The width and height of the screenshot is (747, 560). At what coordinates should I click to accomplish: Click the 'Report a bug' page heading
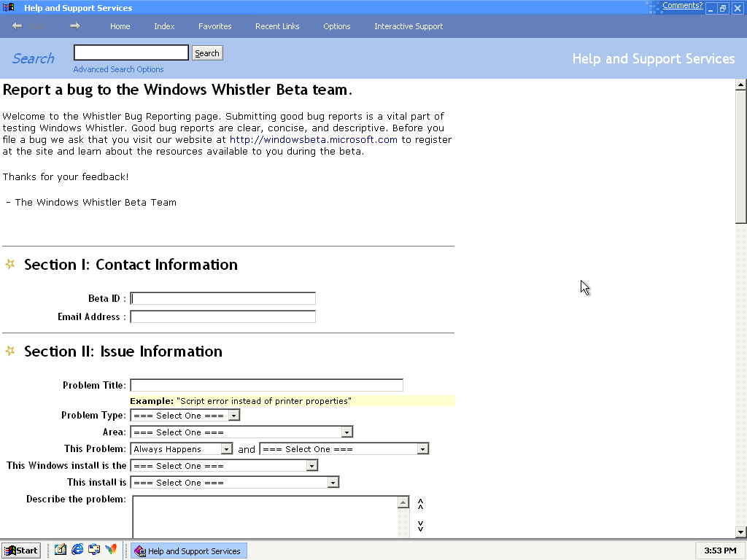click(x=177, y=90)
